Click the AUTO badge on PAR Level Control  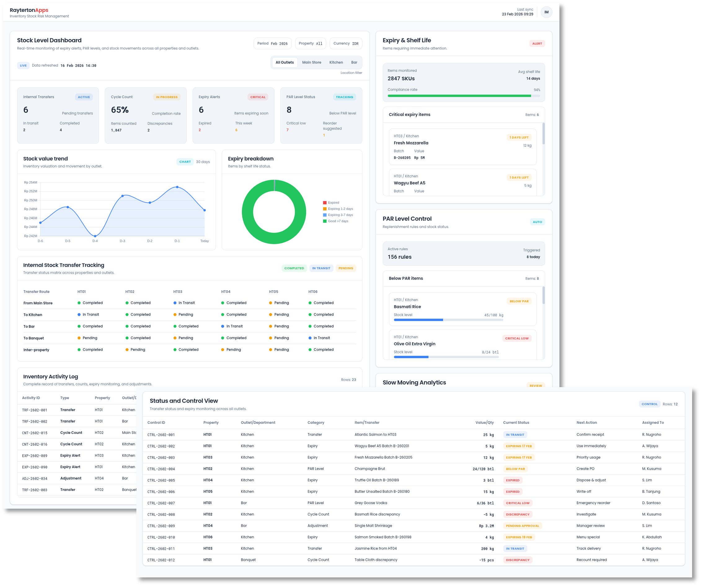point(537,222)
